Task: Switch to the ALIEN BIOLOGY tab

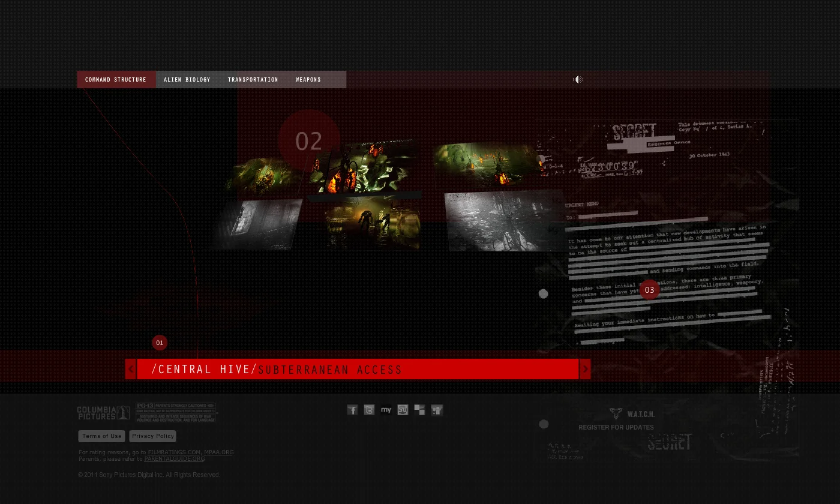Action: click(187, 79)
